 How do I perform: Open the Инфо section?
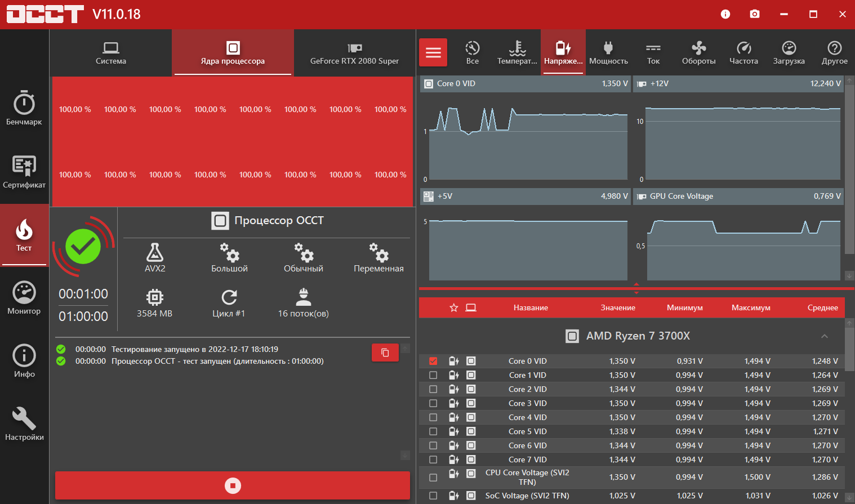24,361
